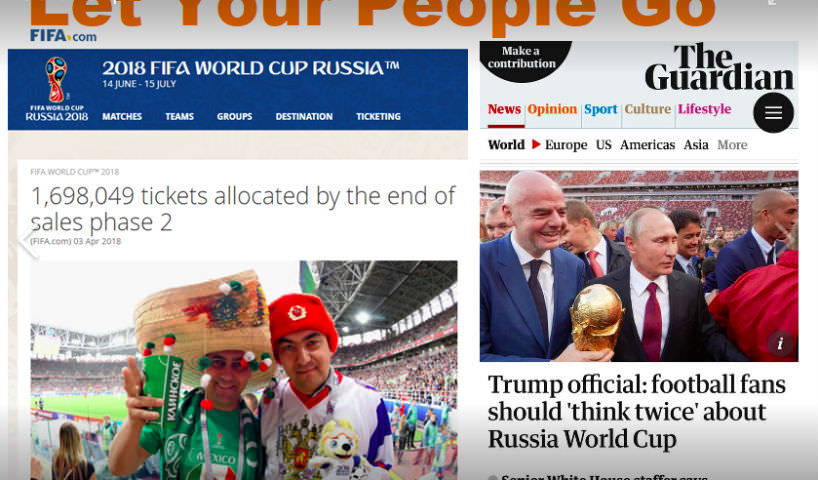Click the Make a contribution button
The height and width of the screenshot is (480, 818).
coord(522,58)
